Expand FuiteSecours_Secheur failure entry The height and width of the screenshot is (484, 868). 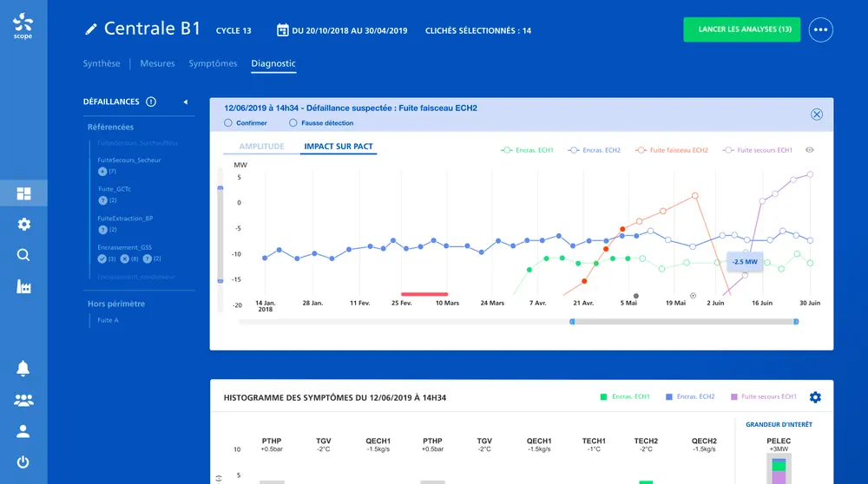pyautogui.click(x=129, y=160)
